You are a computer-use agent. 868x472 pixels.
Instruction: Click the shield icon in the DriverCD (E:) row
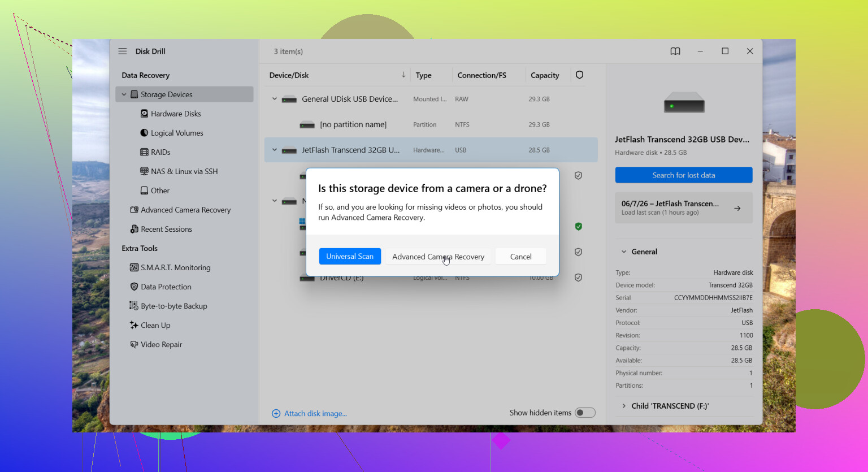(x=578, y=278)
